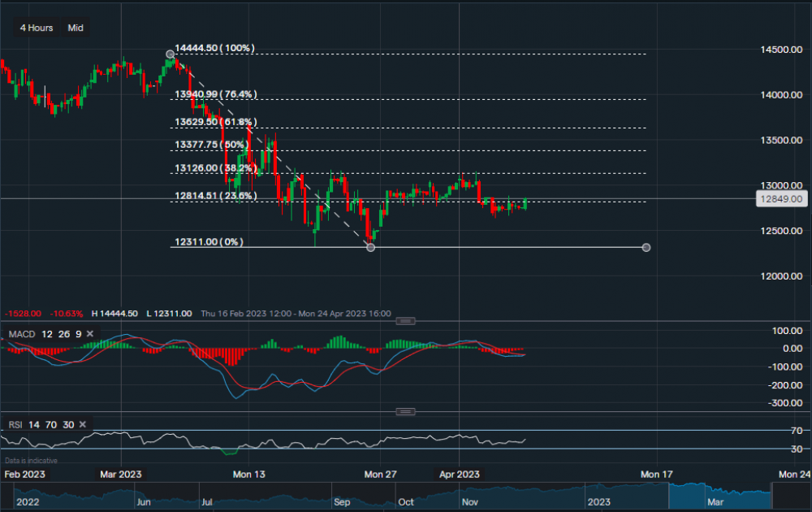
Task: Click the resize handle above the MACD pane
Action: click(x=404, y=321)
